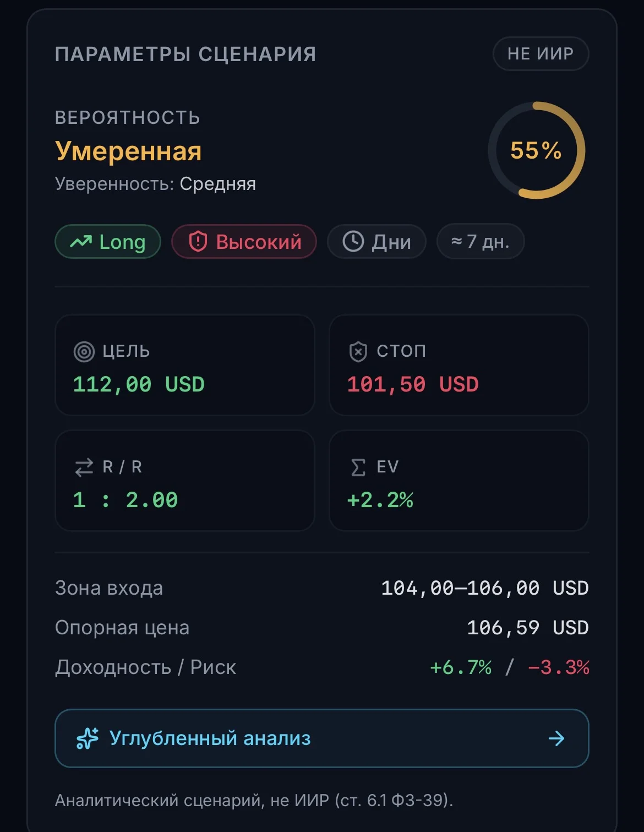644x832 pixels.
Task: Tap the ≈ 7 дн. duration chip
Action: pyautogui.click(x=480, y=241)
